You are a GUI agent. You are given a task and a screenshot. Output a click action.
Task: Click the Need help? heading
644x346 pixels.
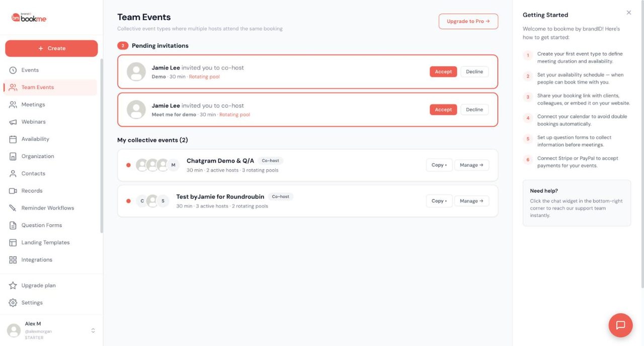[544, 191]
